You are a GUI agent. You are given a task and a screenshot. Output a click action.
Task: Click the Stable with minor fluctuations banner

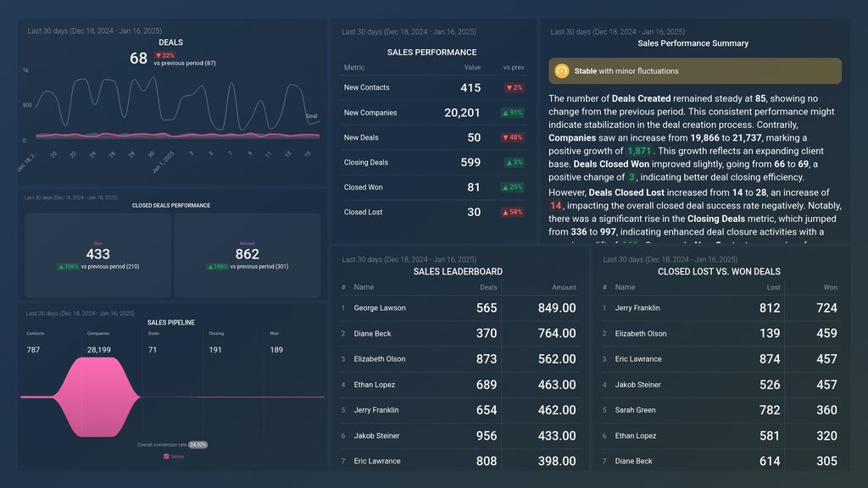point(695,71)
